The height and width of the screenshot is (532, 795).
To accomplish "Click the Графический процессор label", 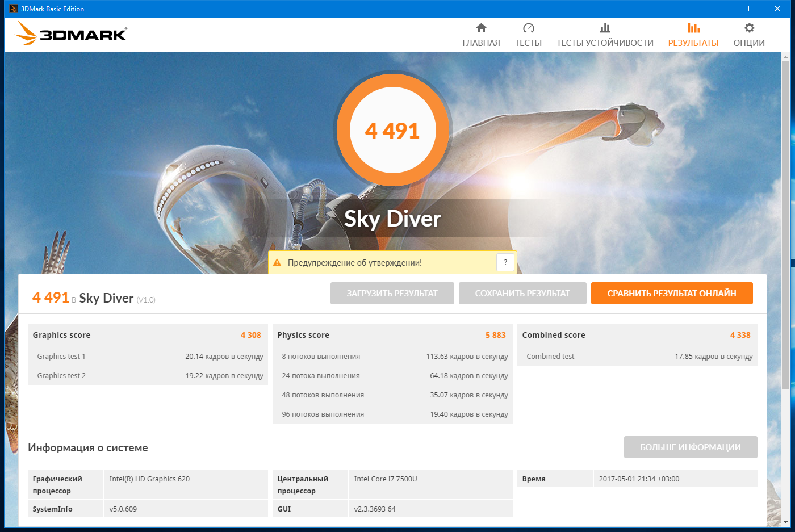I will (57, 485).
